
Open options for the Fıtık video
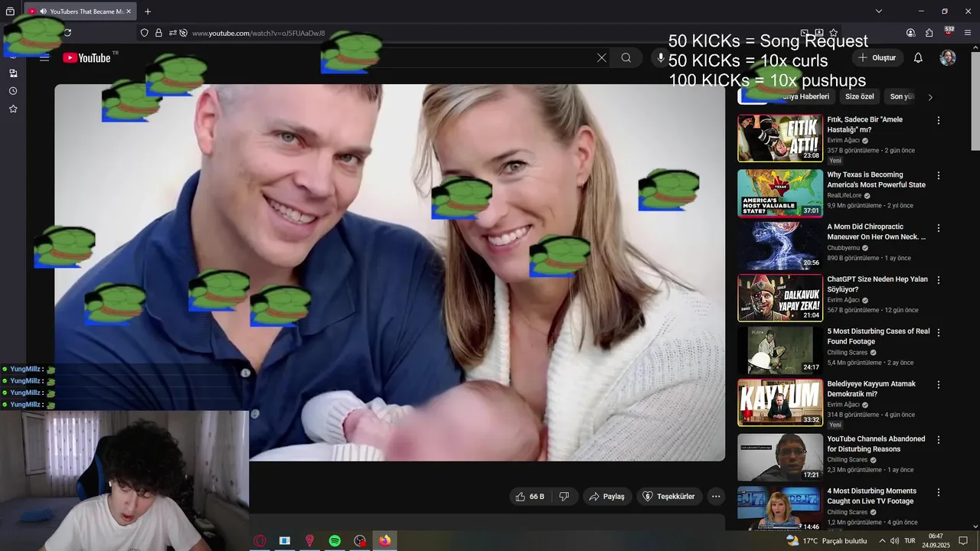pyautogui.click(x=939, y=120)
